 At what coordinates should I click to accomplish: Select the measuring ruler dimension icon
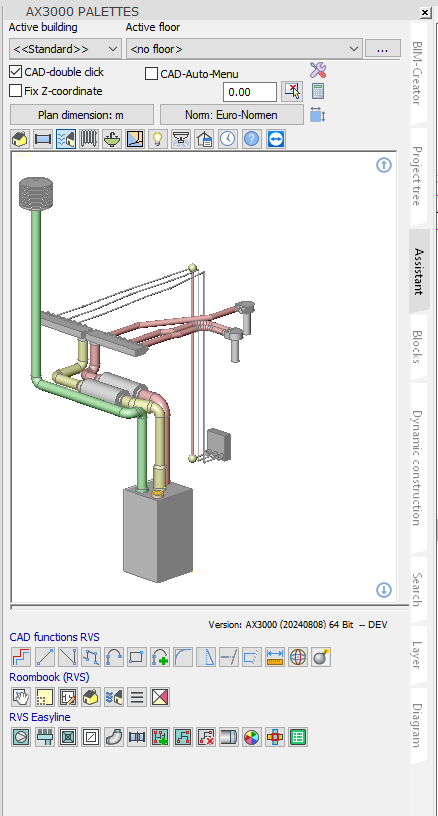[x=275, y=657]
